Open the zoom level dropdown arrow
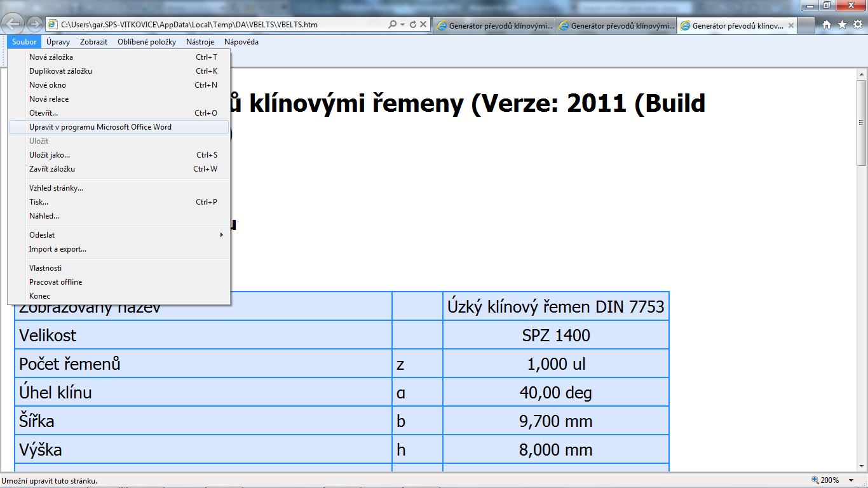Viewport: 868px width, 488px height. coord(852,480)
